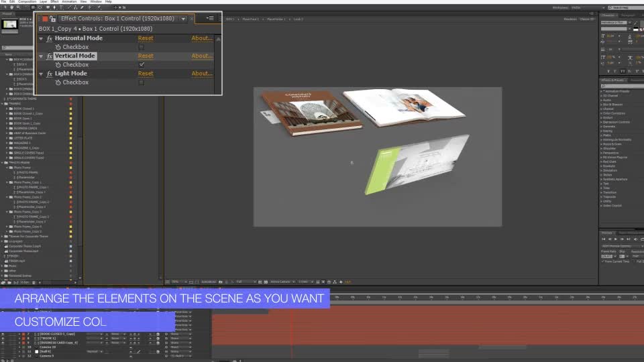This screenshot has height=362, width=644.
Task: Step to next frame in Preview panel
Action: 622,239
